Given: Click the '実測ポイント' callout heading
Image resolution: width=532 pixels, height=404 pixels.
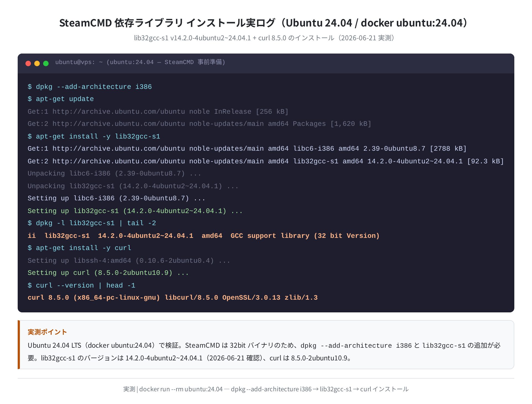Looking at the screenshot, I should click(47, 332).
